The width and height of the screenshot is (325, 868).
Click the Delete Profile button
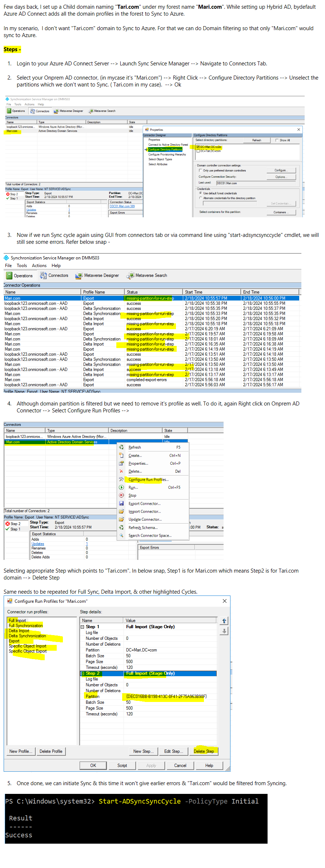click(51, 751)
